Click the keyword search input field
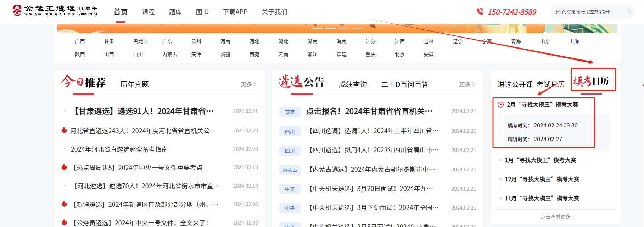The width and height of the screenshot is (644, 227). [x=587, y=12]
